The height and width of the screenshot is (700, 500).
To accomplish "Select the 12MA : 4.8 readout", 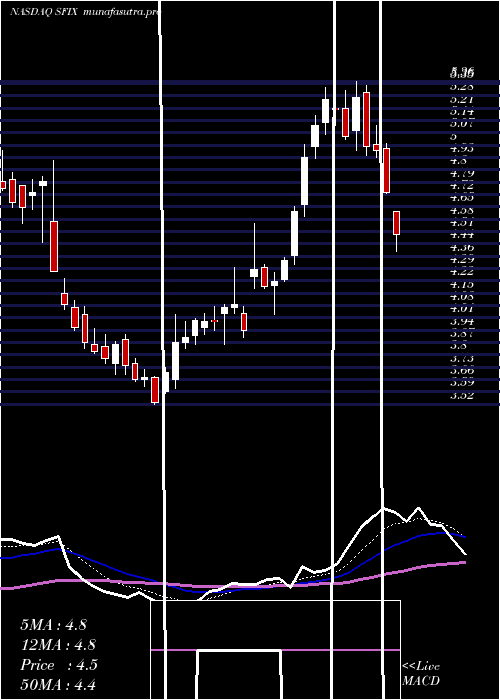I will (x=58, y=645).
